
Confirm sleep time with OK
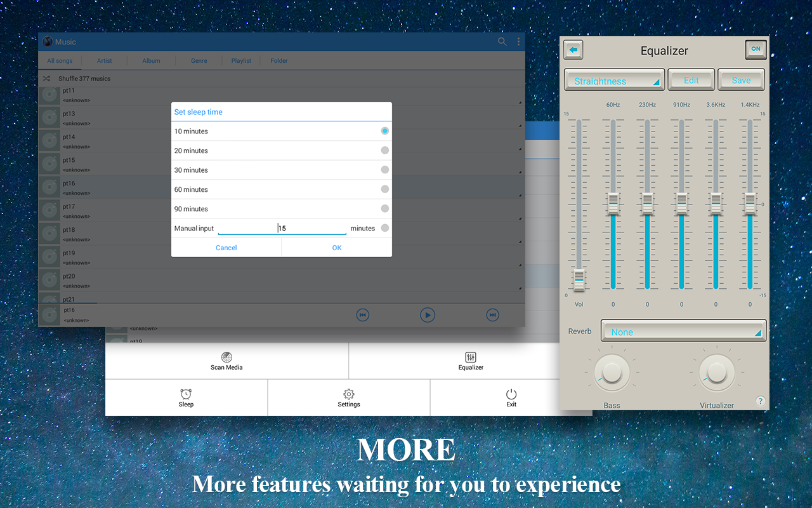[337, 248]
